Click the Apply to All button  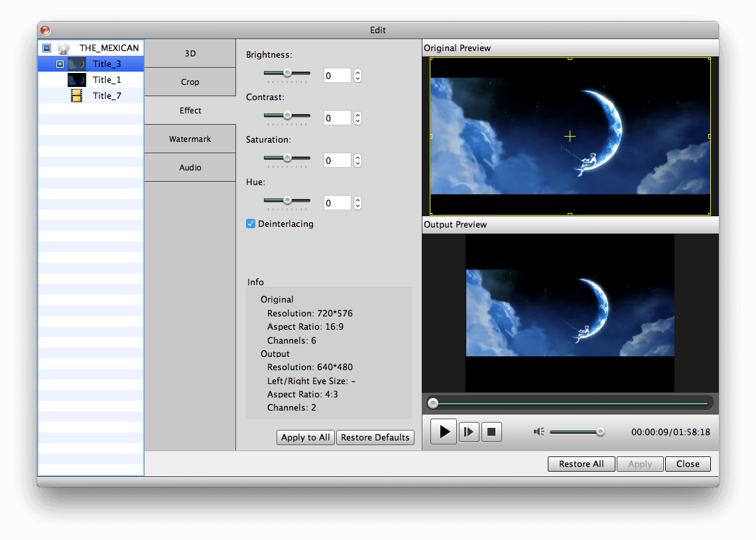point(306,437)
